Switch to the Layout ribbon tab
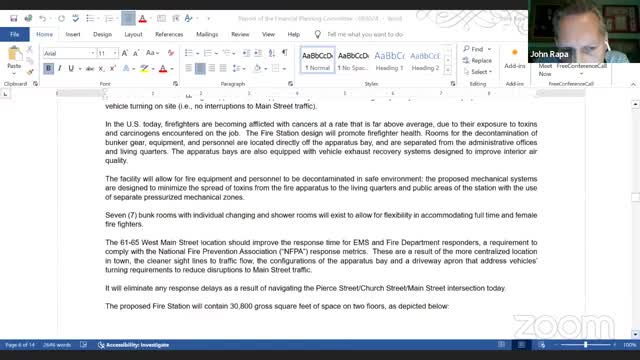Viewport: 640px width, 360px height. point(133,34)
